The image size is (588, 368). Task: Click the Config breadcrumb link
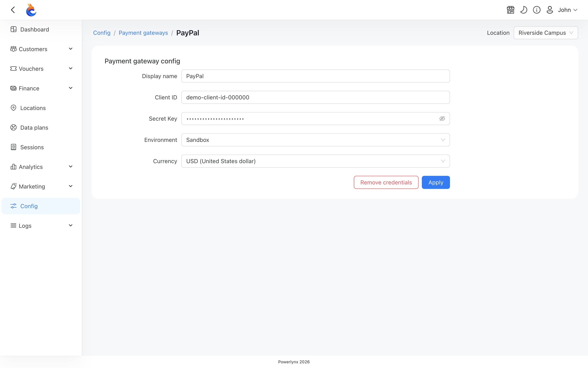tap(102, 33)
